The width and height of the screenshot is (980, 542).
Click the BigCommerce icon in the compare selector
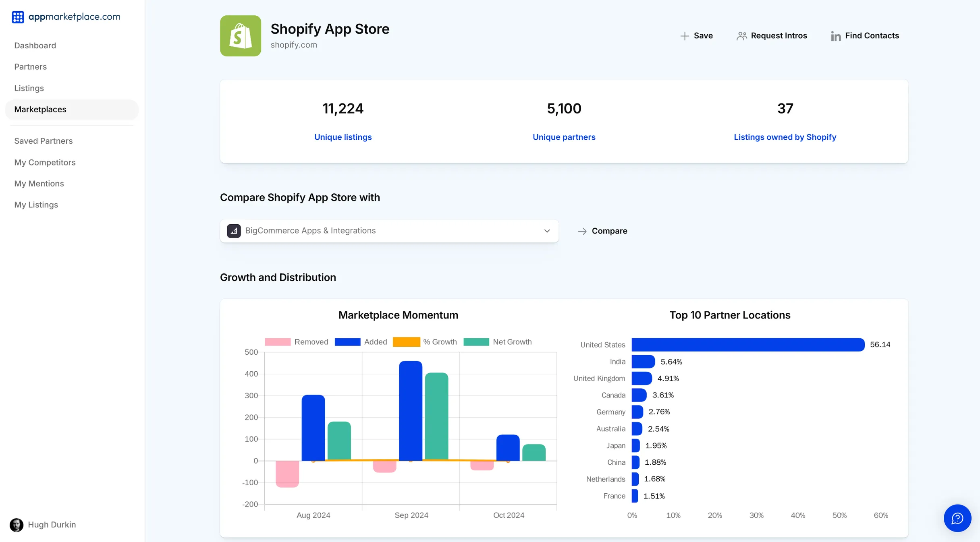coord(234,231)
